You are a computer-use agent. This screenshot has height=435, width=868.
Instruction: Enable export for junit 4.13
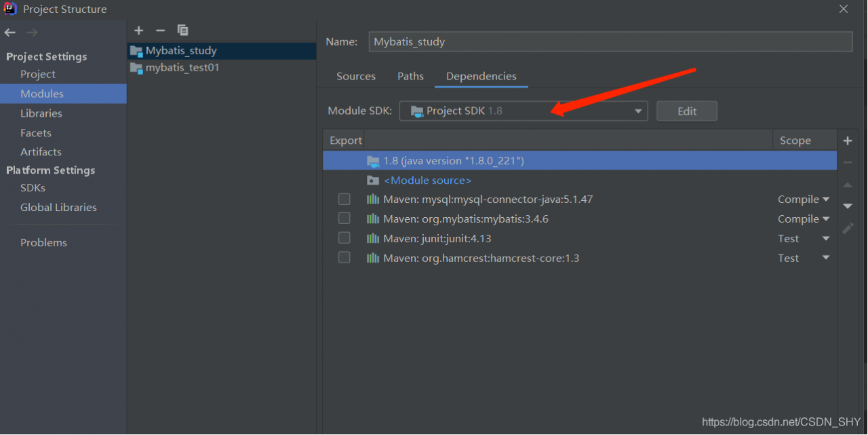pos(344,238)
